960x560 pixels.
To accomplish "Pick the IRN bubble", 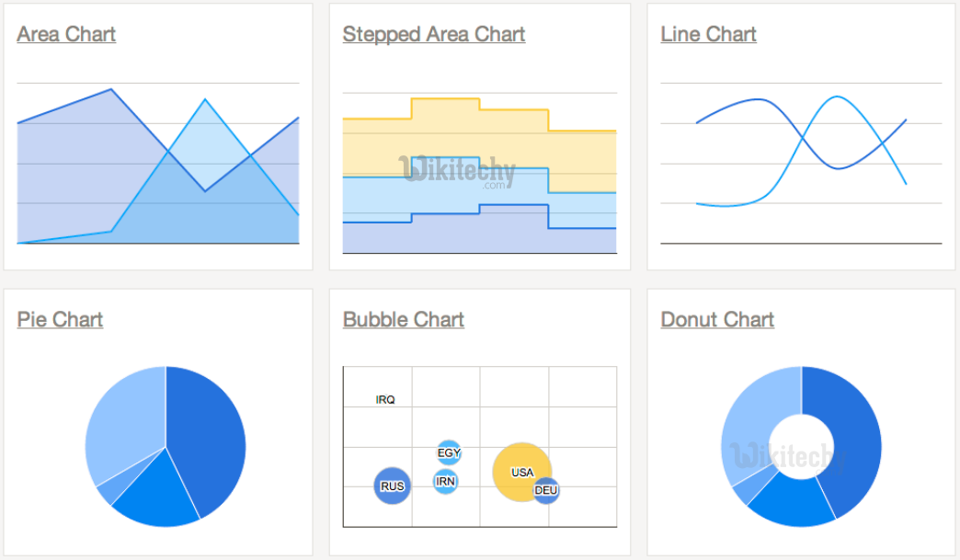I will (x=445, y=481).
